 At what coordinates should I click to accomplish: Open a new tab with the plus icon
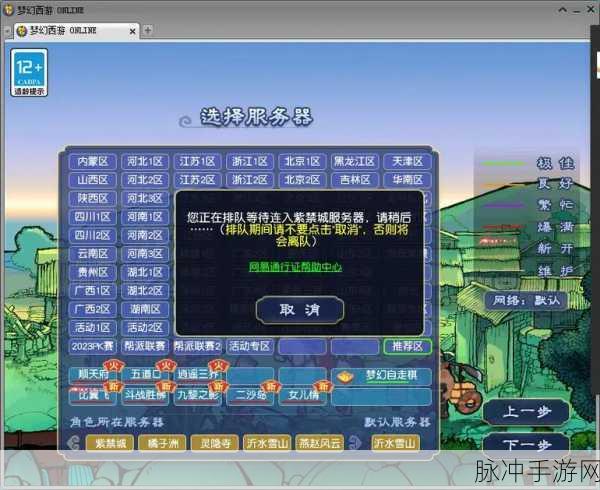148,30
